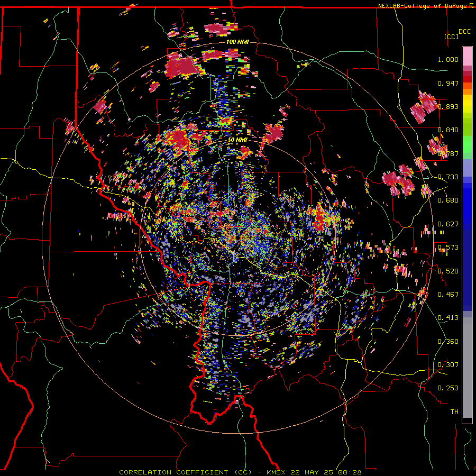This screenshot has width=476, height=476.
Task: Select the 0.840 legend value
Action: pyautogui.click(x=448, y=130)
